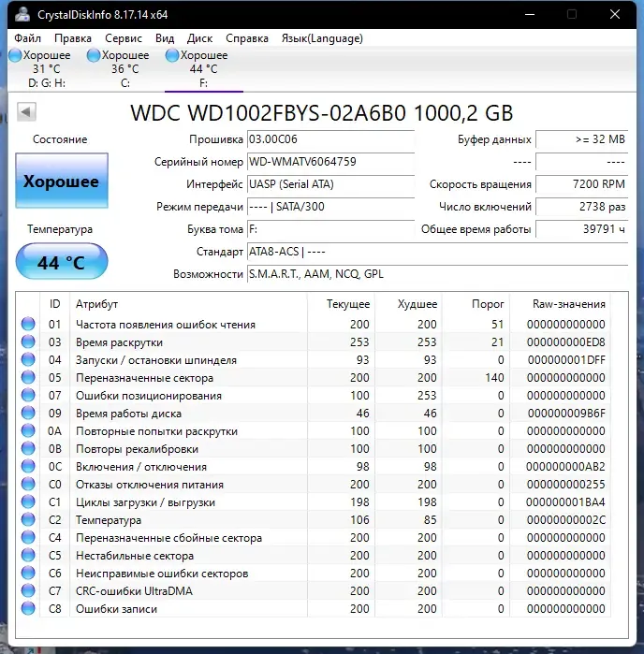Click the Интерфейс field UASP (Serial ATA)
The height and width of the screenshot is (654, 644).
(330, 184)
